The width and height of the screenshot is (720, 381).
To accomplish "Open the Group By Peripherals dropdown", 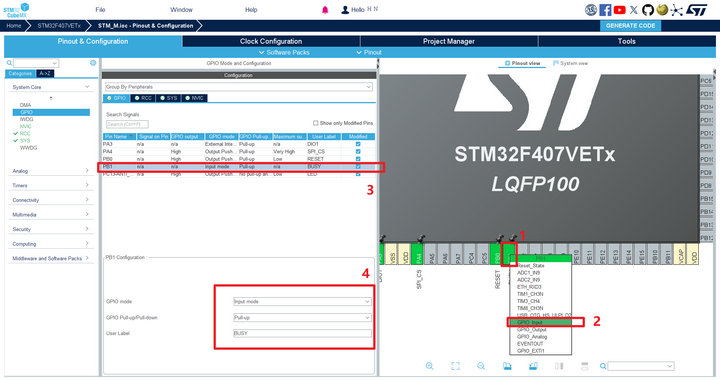I will [238, 87].
